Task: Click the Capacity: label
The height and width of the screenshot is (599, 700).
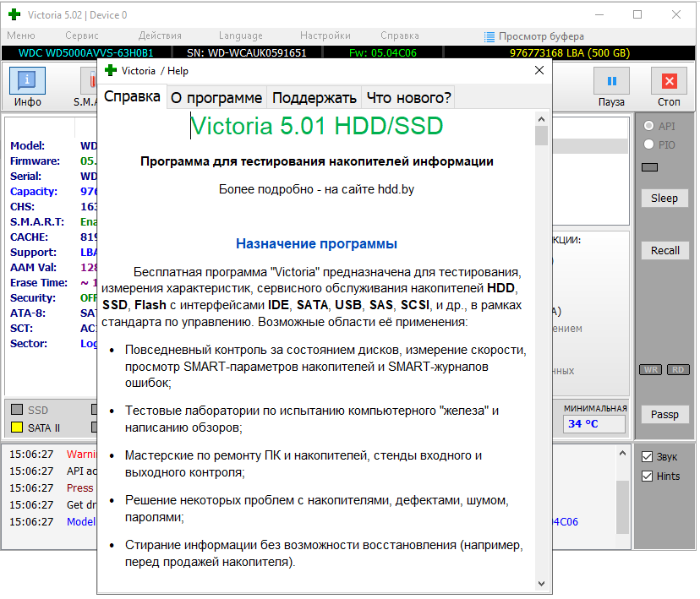Action: pos(34,191)
